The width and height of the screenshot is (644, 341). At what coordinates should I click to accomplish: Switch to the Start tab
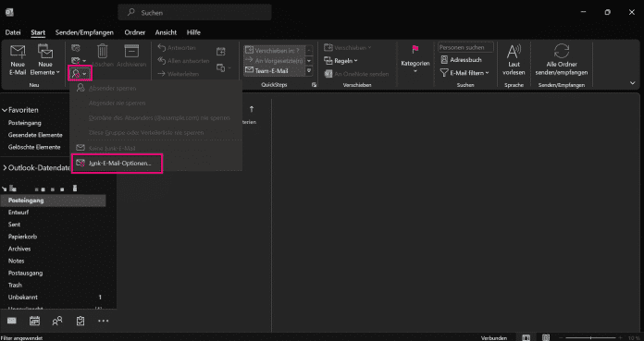click(x=38, y=32)
